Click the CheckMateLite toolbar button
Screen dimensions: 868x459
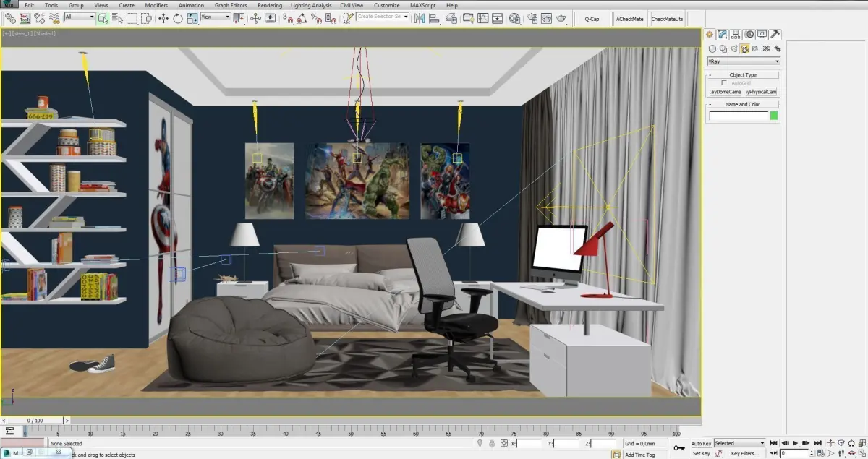(668, 18)
